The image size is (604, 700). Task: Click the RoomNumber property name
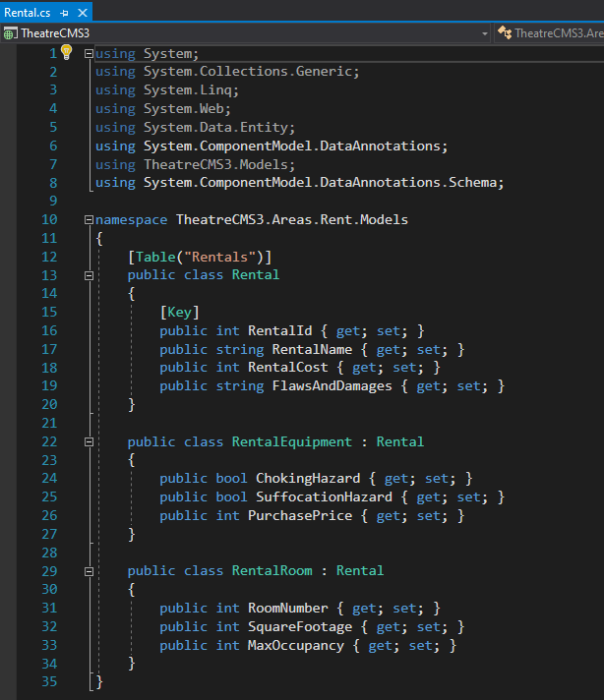[287, 608]
